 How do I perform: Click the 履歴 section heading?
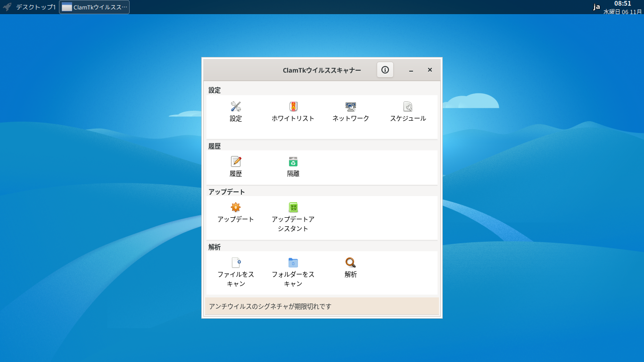[215, 146]
